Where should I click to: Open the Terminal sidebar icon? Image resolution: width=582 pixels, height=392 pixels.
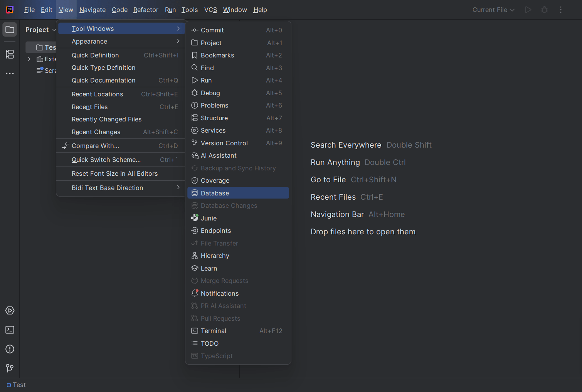tap(10, 330)
